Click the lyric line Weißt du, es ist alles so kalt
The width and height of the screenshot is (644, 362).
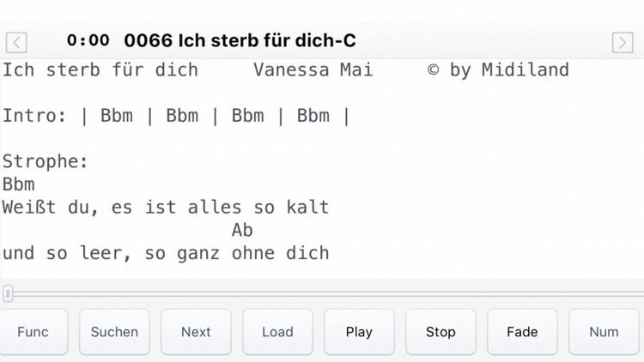tap(166, 208)
